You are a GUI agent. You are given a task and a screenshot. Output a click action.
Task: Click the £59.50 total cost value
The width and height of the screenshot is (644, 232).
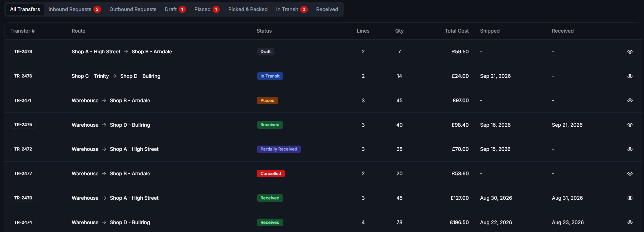coord(460,52)
